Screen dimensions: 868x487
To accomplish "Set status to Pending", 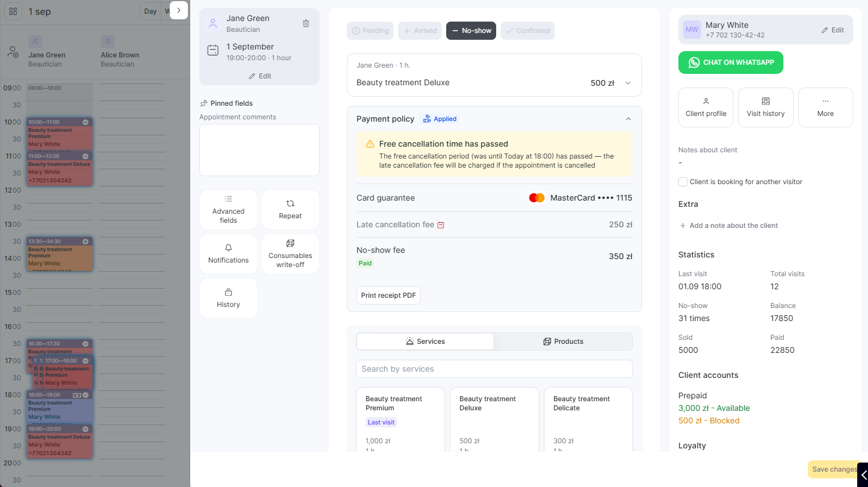I will click(371, 31).
